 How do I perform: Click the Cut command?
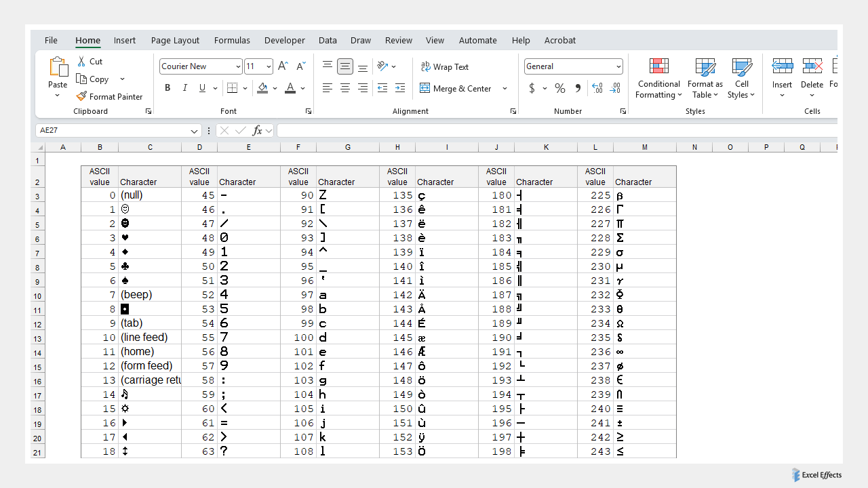tap(90, 61)
